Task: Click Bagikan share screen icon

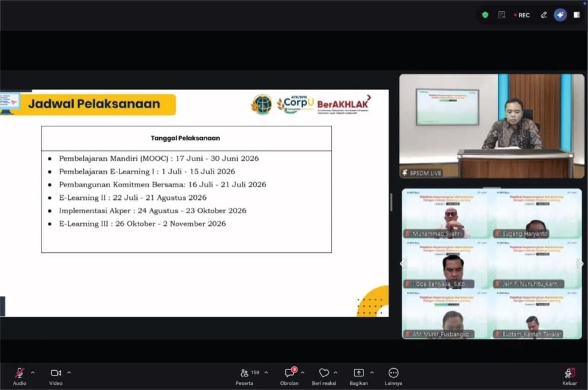Action: point(358,372)
